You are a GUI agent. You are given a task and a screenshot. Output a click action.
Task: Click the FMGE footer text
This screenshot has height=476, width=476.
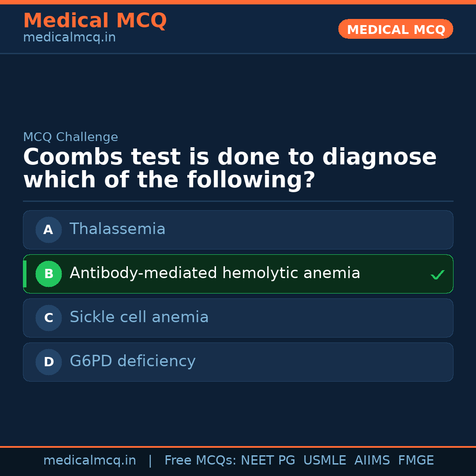pyautogui.click(x=416, y=461)
